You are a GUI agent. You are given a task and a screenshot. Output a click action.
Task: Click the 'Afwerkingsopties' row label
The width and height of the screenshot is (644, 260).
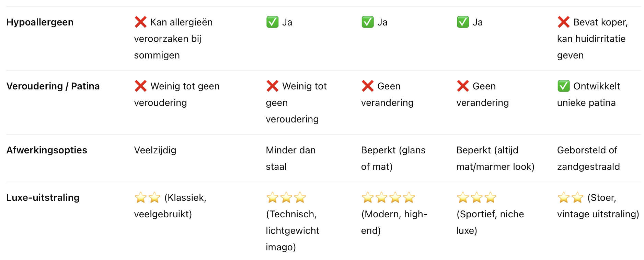coord(47,150)
